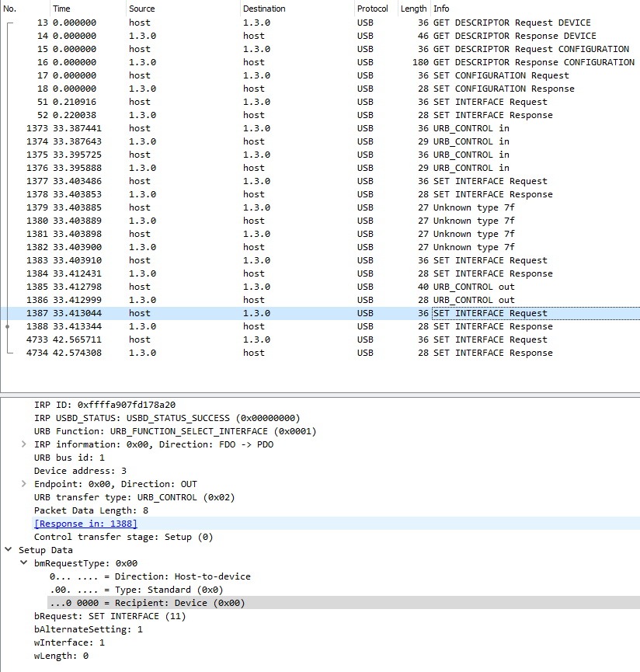The height and width of the screenshot is (672, 640).
Task: Select packet 13 GET DESCRIPTOR Request DEVICE
Action: coord(320,23)
